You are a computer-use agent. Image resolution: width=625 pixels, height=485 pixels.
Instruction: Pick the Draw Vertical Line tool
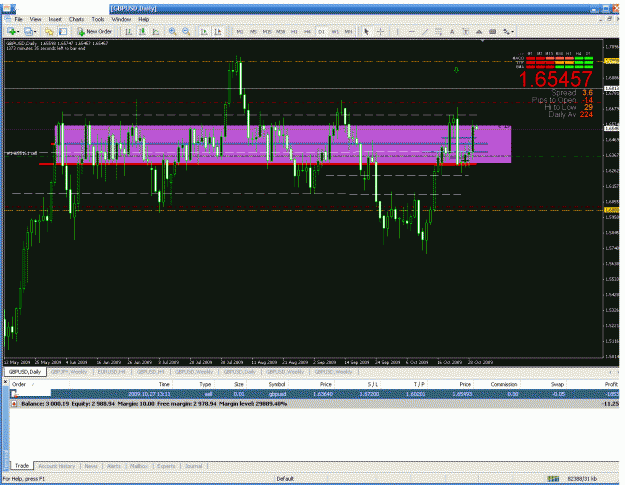397,31
